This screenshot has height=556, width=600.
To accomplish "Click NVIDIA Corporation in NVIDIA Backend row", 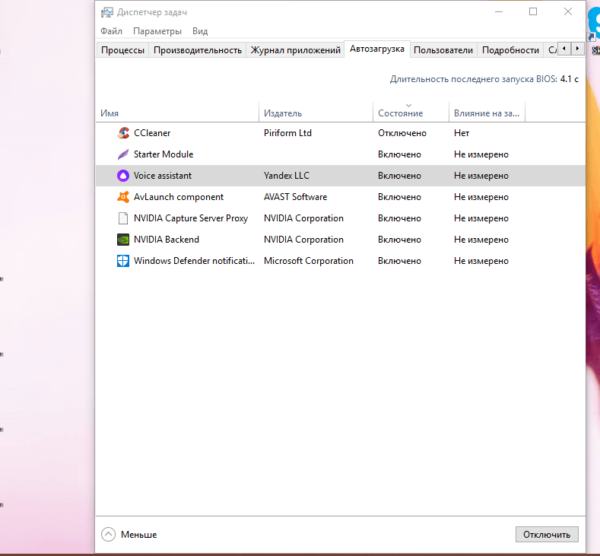I will (x=303, y=240).
